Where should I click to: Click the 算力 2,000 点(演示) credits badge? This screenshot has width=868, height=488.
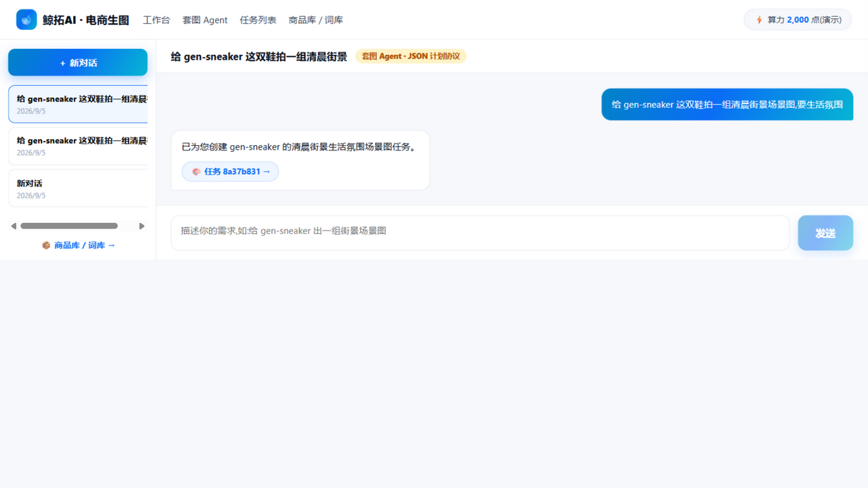tap(797, 20)
